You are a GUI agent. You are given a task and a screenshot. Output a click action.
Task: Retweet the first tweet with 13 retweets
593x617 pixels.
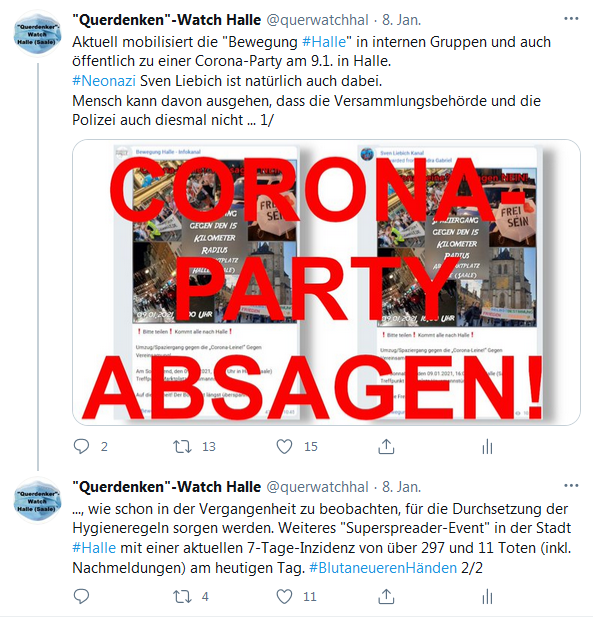pyautogui.click(x=183, y=447)
